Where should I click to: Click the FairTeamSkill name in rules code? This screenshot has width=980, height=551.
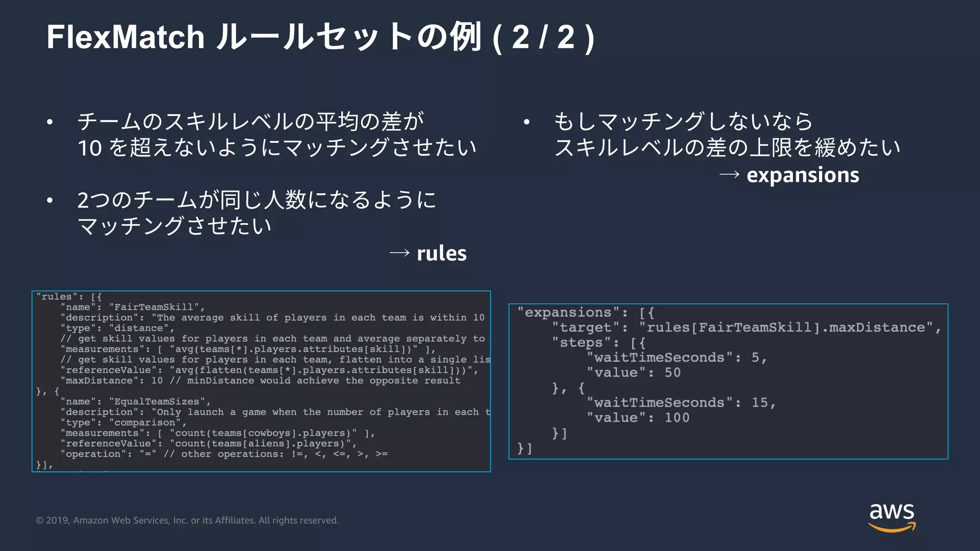tap(153, 307)
